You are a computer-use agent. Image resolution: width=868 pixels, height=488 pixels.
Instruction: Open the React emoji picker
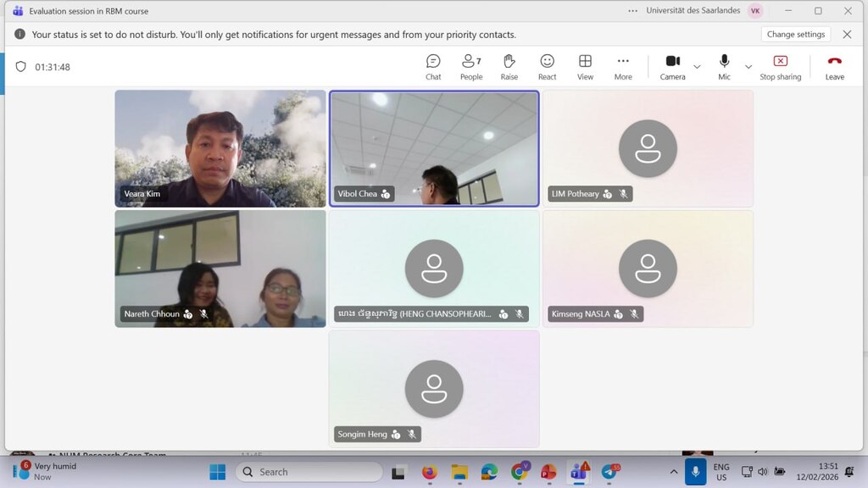pos(548,66)
